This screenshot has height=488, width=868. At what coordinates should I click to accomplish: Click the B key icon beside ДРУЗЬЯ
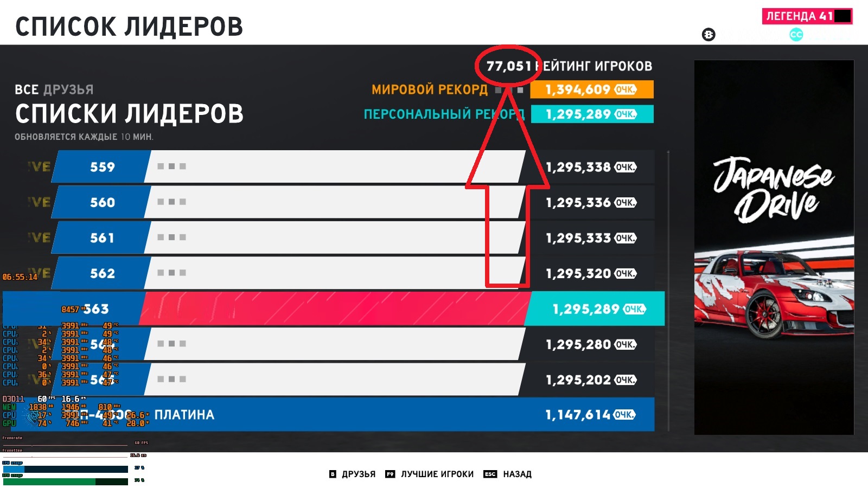click(x=333, y=474)
